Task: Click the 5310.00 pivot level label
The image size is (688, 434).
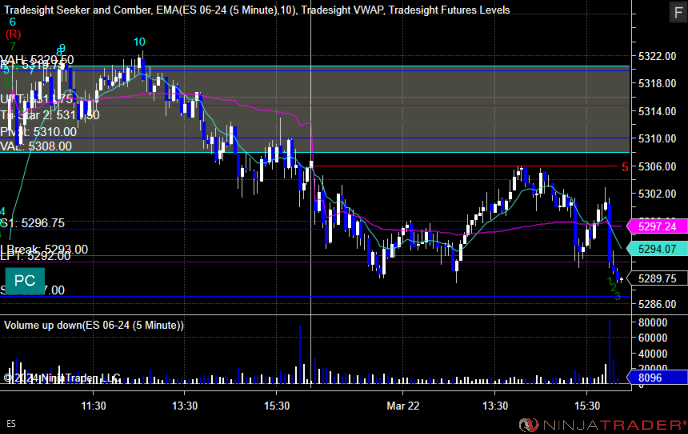Action: tap(38, 132)
